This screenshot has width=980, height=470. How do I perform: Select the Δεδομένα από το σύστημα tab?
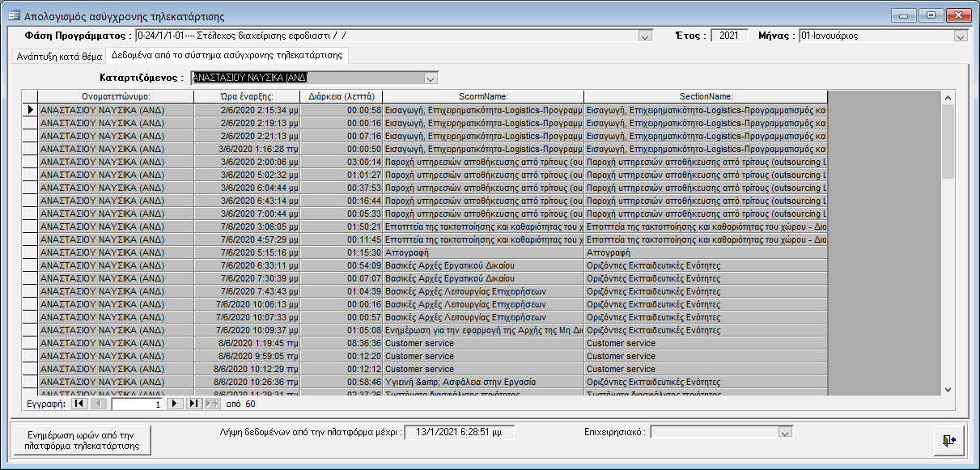pos(227,56)
